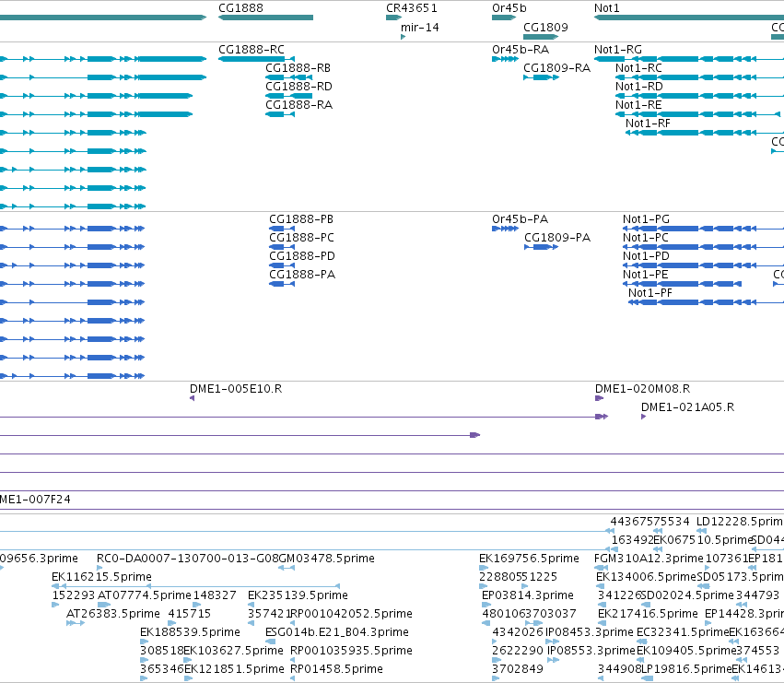Viewport: 784px width, 683px height.
Task: Open transcript CG1888-RC
Action: pyautogui.click(x=251, y=50)
